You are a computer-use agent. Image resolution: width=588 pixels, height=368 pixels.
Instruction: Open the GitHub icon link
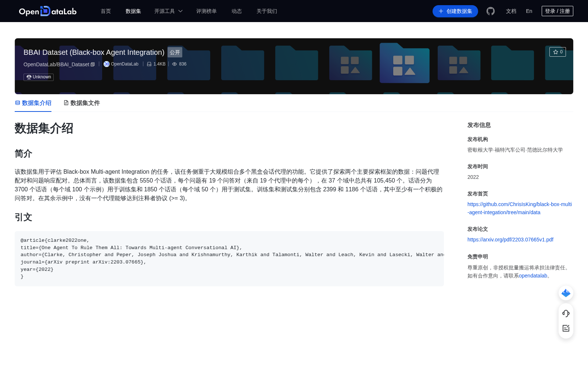[x=491, y=11]
